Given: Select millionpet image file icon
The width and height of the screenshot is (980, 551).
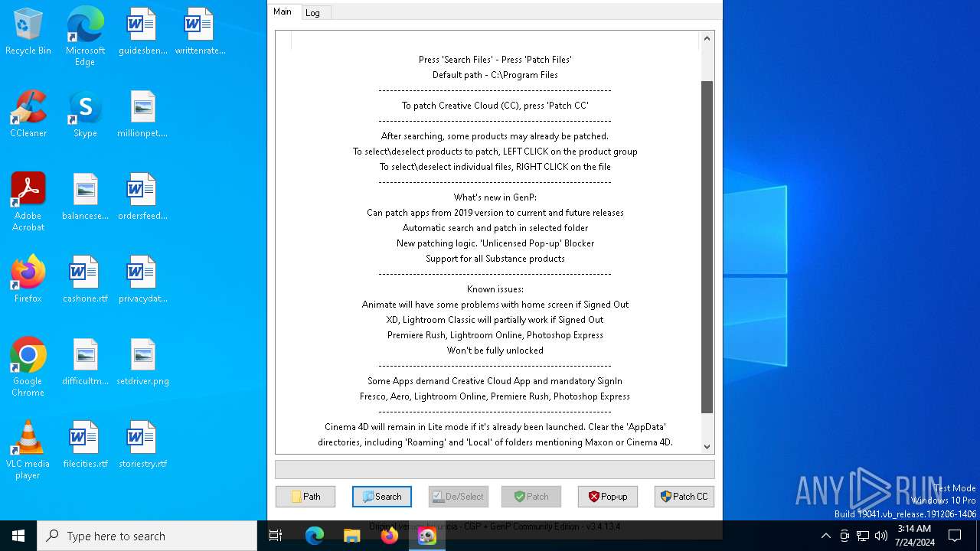Looking at the screenshot, I should click(142, 115).
